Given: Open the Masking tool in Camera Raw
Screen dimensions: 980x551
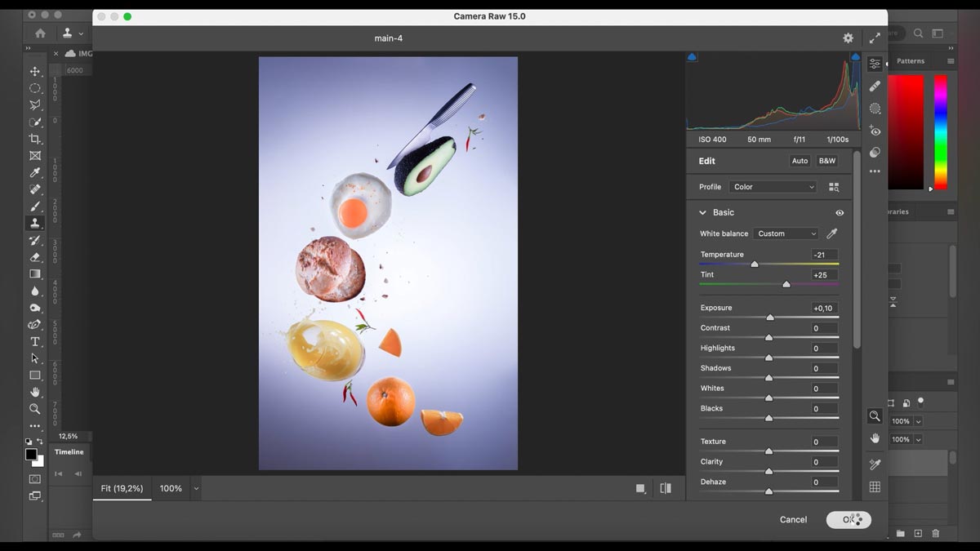Looking at the screenshot, I should 875,108.
